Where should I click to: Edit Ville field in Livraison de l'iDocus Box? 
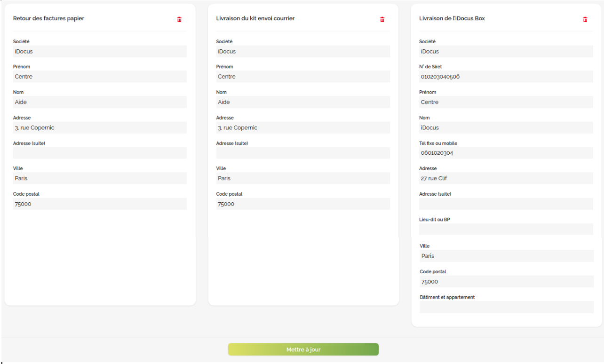click(x=507, y=256)
